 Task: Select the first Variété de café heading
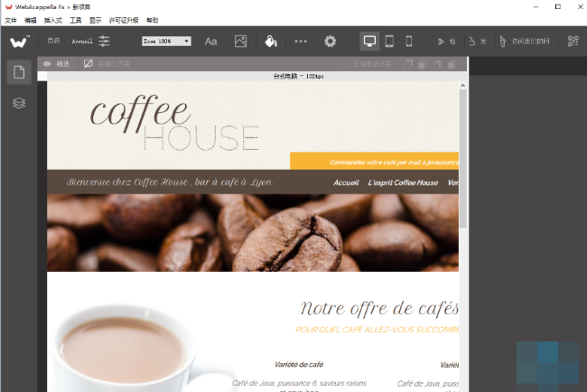(x=299, y=365)
